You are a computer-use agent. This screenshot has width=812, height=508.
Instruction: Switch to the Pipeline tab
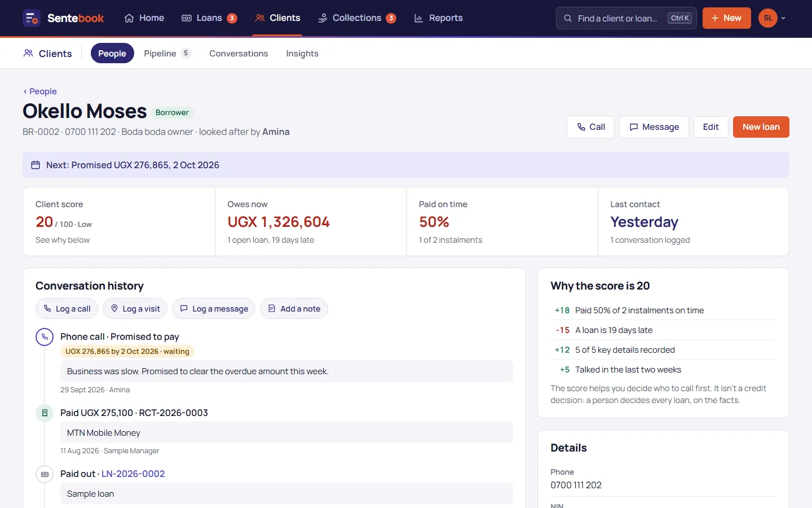coord(167,53)
